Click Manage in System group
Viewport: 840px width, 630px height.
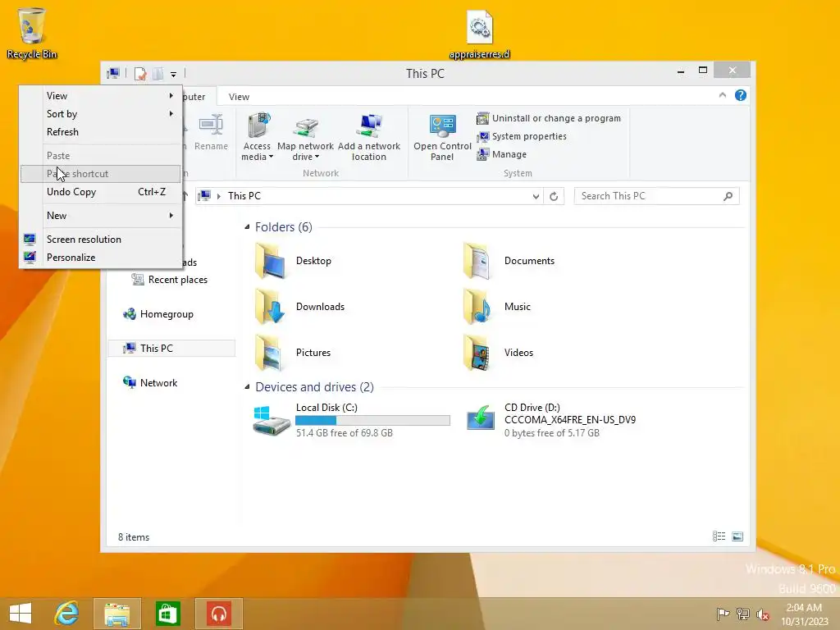501,154
